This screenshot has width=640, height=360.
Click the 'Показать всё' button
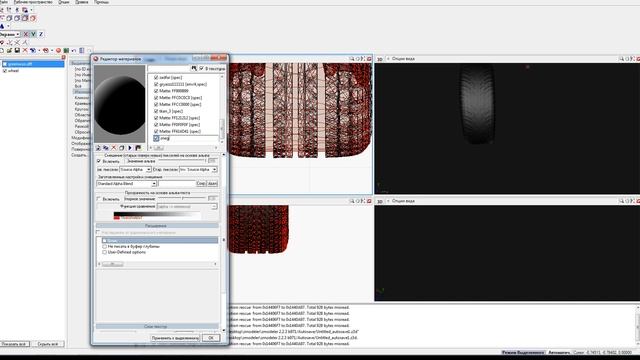coord(15,344)
